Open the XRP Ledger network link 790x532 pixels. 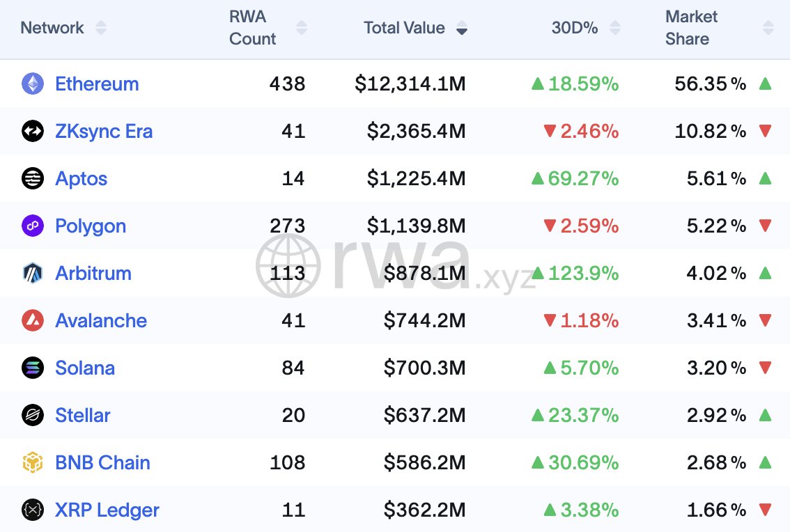click(107, 510)
